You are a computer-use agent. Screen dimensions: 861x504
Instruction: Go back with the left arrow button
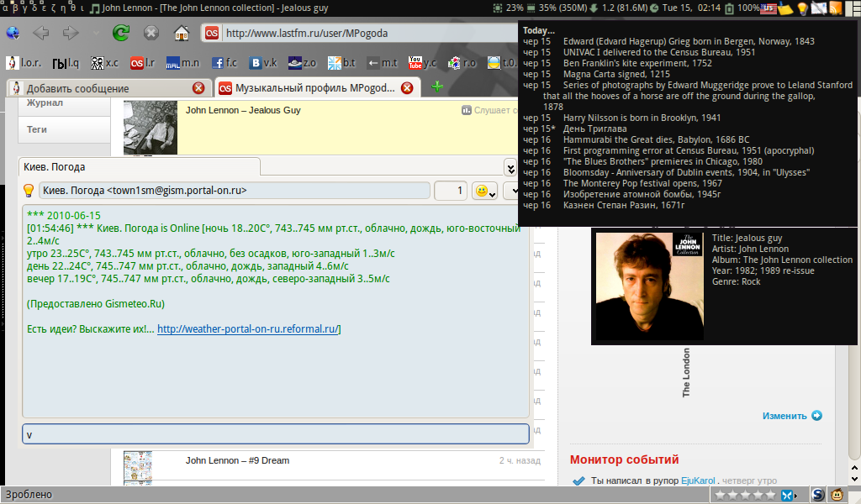40,34
